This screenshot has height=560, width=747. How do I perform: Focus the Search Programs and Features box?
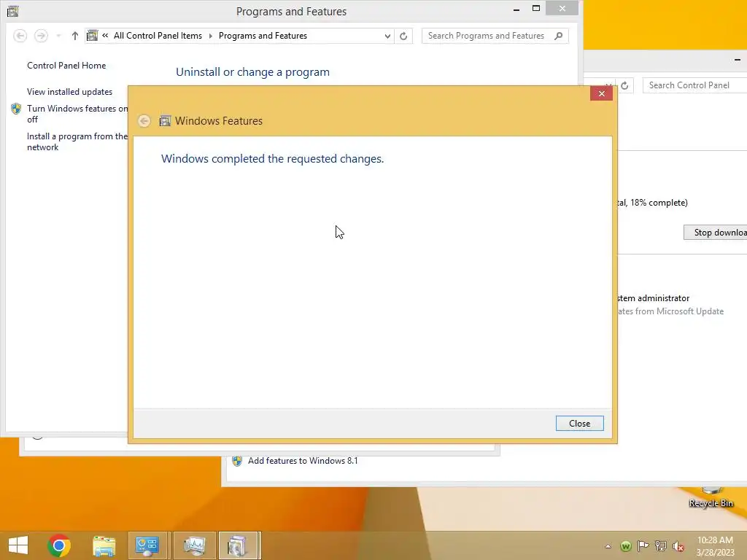coord(495,36)
